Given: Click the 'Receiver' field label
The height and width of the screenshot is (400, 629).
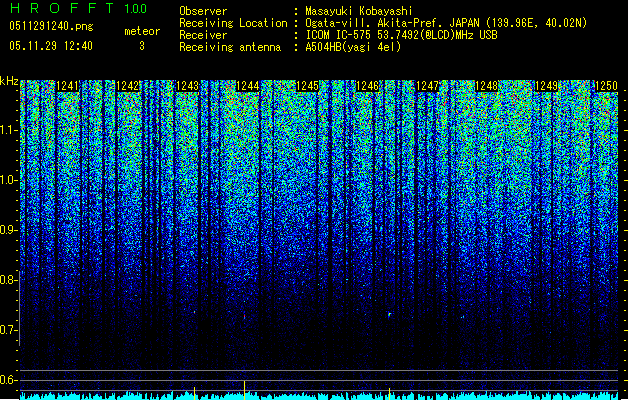Looking at the screenshot, I should coord(203,35).
